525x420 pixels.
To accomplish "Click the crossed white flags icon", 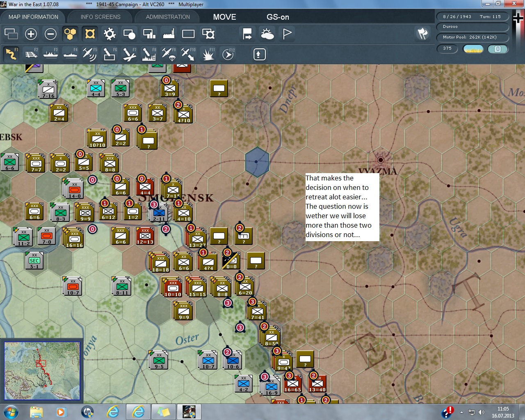I will click(x=422, y=34).
